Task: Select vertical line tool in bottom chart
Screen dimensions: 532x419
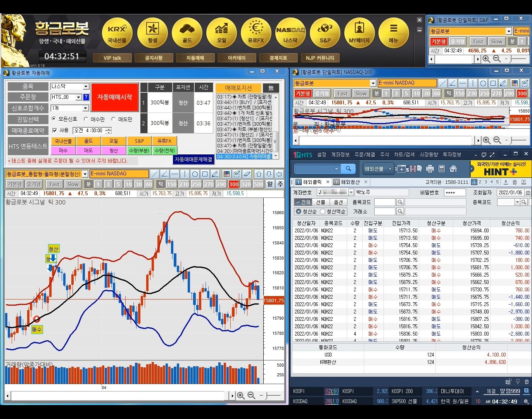Action: click(x=185, y=174)
